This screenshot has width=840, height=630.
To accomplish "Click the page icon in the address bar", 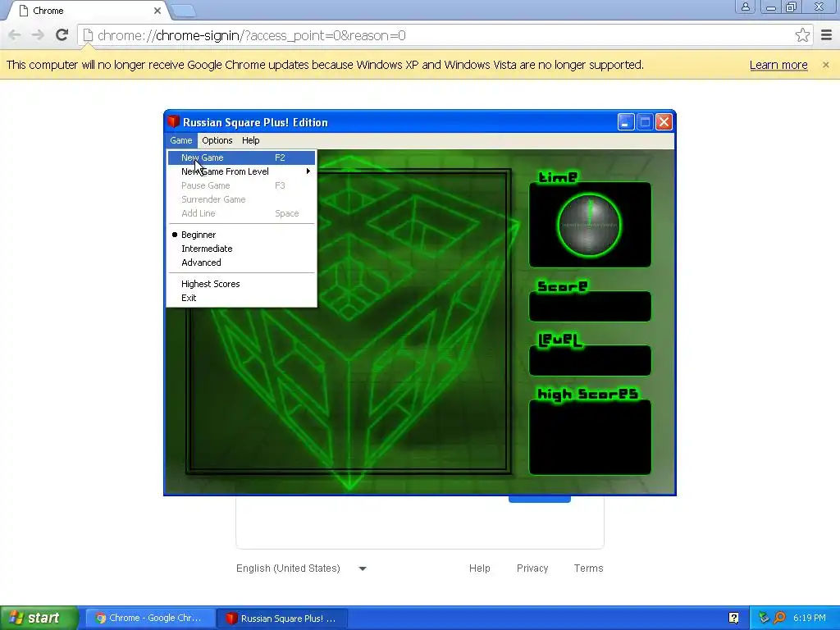I will point(88,35).
